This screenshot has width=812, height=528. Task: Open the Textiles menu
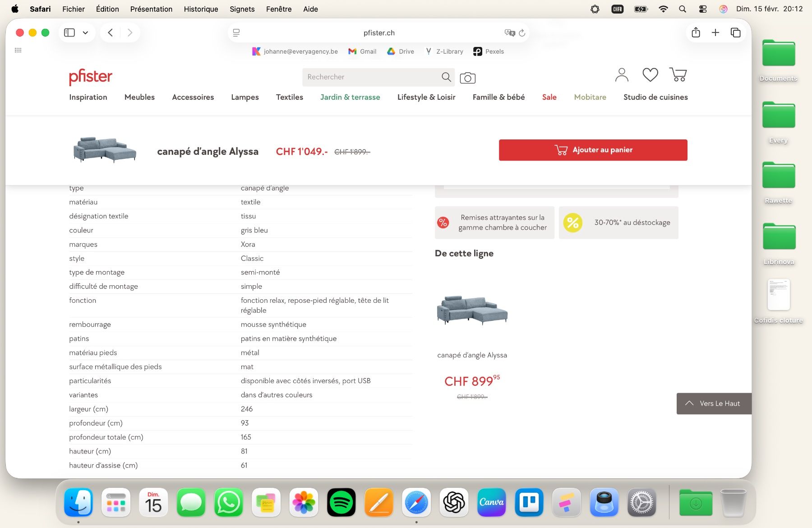(290, 97)
